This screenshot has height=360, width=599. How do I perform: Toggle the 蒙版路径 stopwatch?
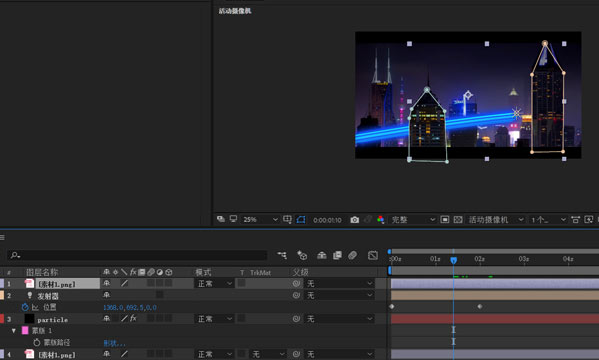point(36,342)
